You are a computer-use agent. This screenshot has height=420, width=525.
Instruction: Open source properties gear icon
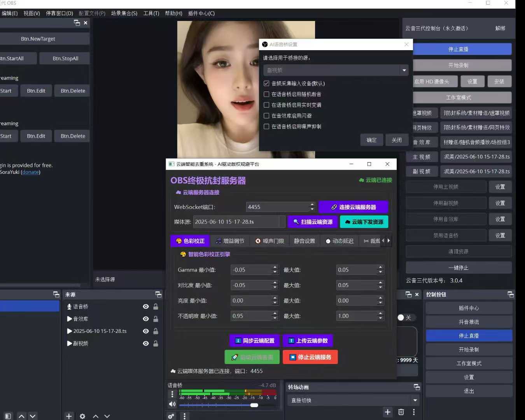pos(82,416)
